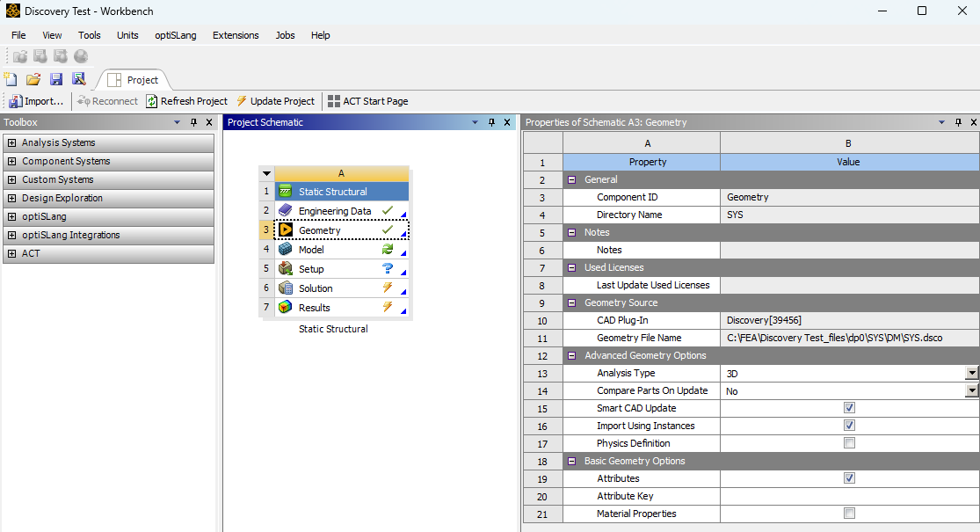Screen dimensions: 980x532
Task: Open the Units menu
Action: click(x=127, y=35)
